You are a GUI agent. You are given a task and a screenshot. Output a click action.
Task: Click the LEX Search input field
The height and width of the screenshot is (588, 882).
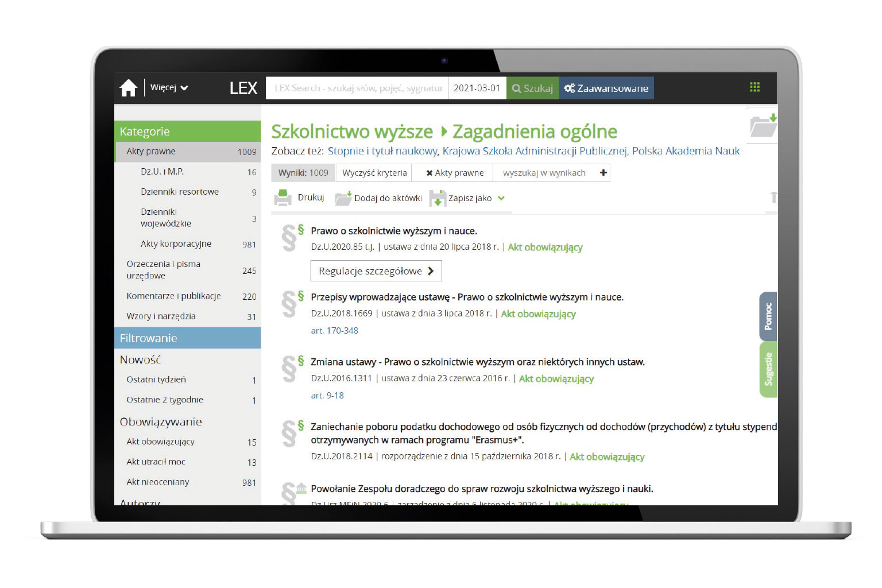(357, 88)
